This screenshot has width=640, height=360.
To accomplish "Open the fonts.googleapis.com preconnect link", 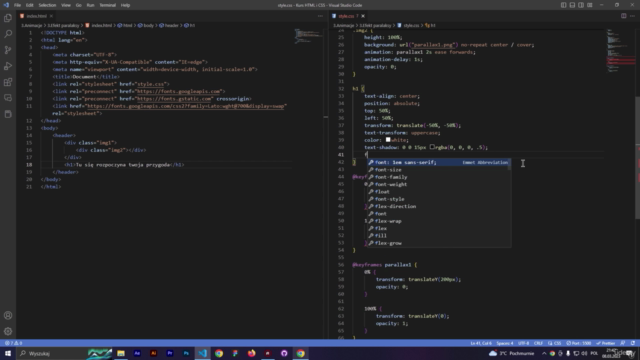I will pyautogui.click(x=179, y=91).
